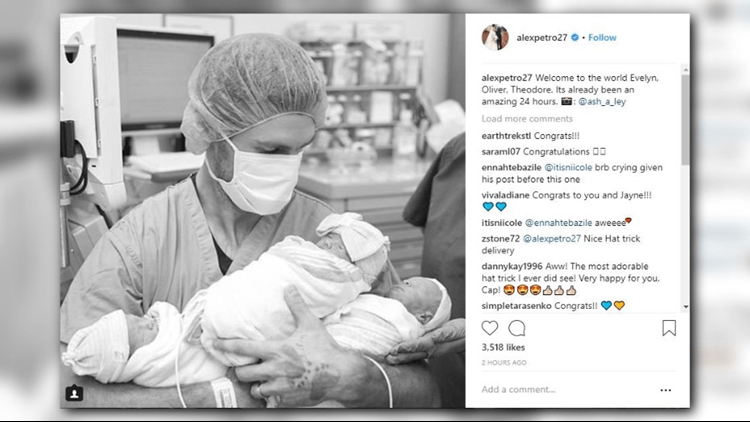750x422 pixels.
Task: Open the @ennahtebazile mention link
Action: tap(558, 222)
